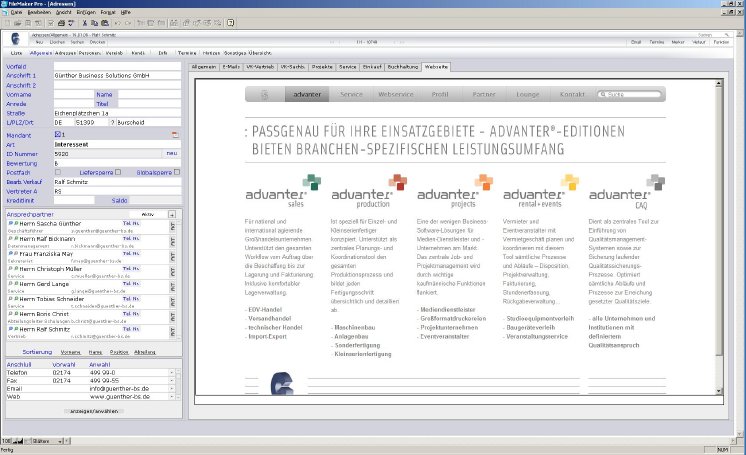Image resolution: width=746 pixels, height=455 pixels.
Task: Open the Telefon row dropdown arrow
Action: (172, 373)
